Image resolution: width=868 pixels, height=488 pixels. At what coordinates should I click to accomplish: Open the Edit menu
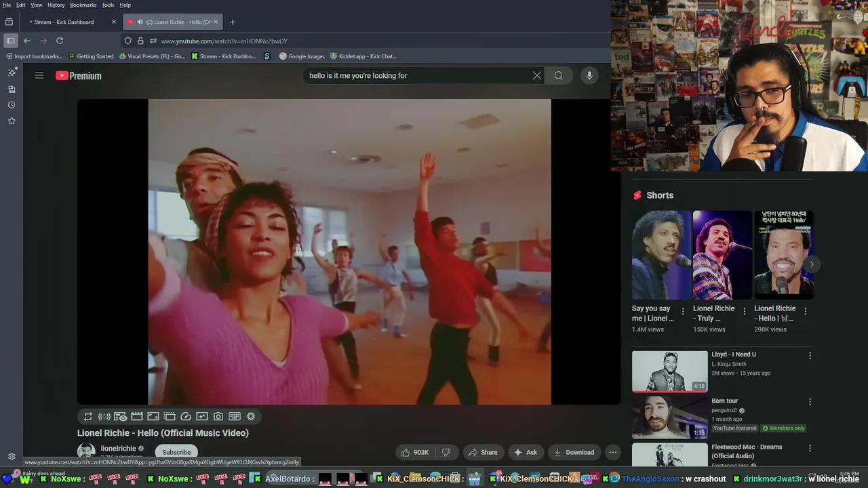[21, 5]
